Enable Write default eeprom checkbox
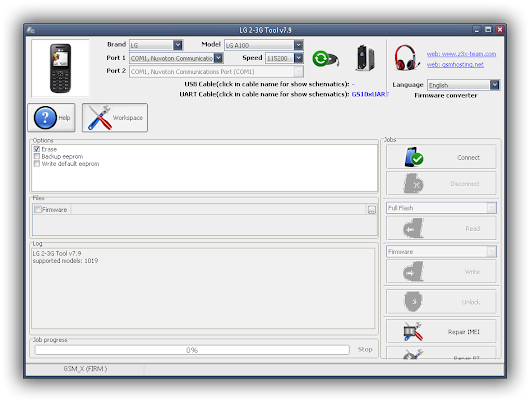 pos(37,164)
